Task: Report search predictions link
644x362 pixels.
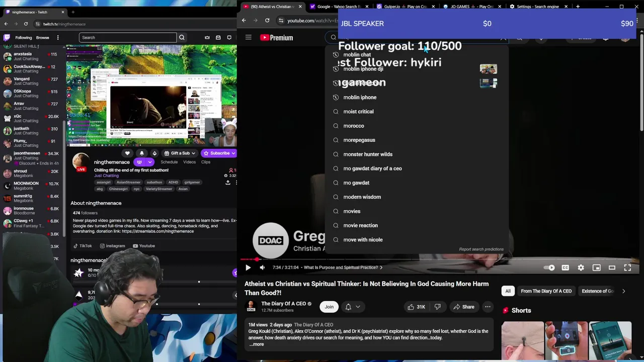Action: tap(481, 249)
